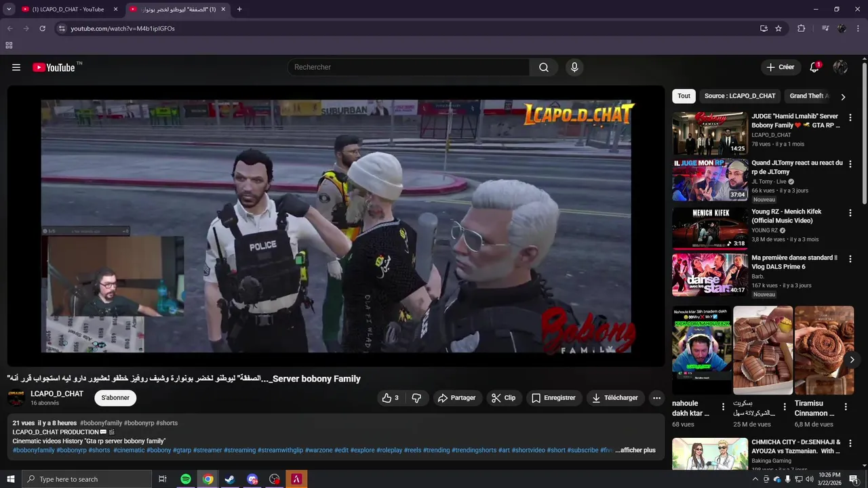Open options for JUDGE Hamid Lmahib video
The height and width of the screenshot is (488, 868).
pos(850,117)
